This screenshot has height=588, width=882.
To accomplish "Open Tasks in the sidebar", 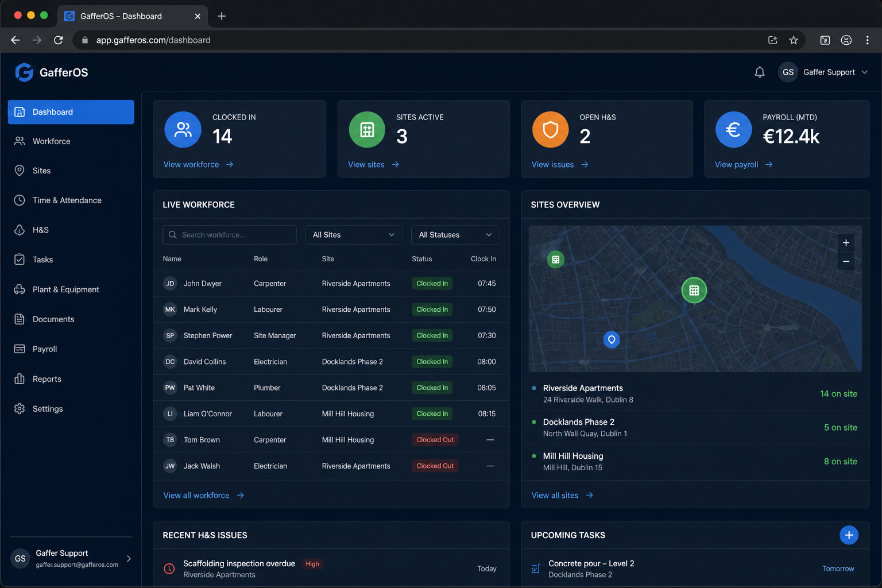I will [71, 260].
